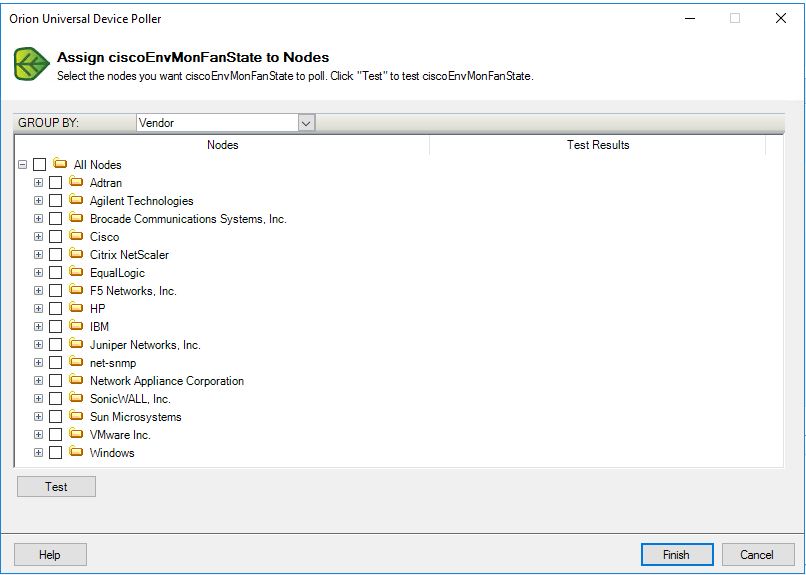Screen dimensions: 806x575
Task: Click the SonicWALL folder icon
Action: (76, 398)
